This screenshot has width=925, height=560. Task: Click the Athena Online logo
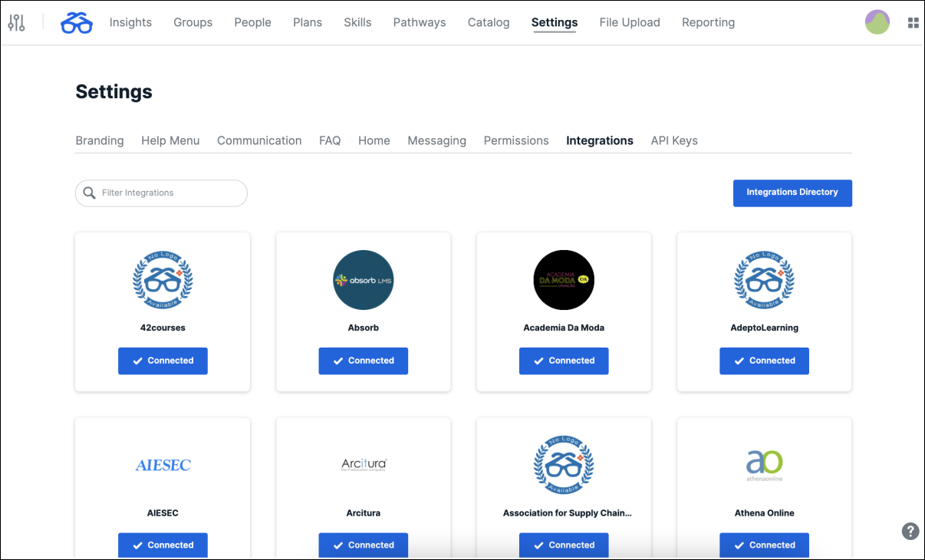click(x=764, y=466)
